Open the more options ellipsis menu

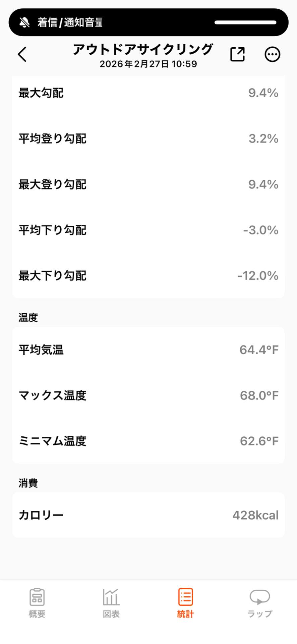[272, 54]
